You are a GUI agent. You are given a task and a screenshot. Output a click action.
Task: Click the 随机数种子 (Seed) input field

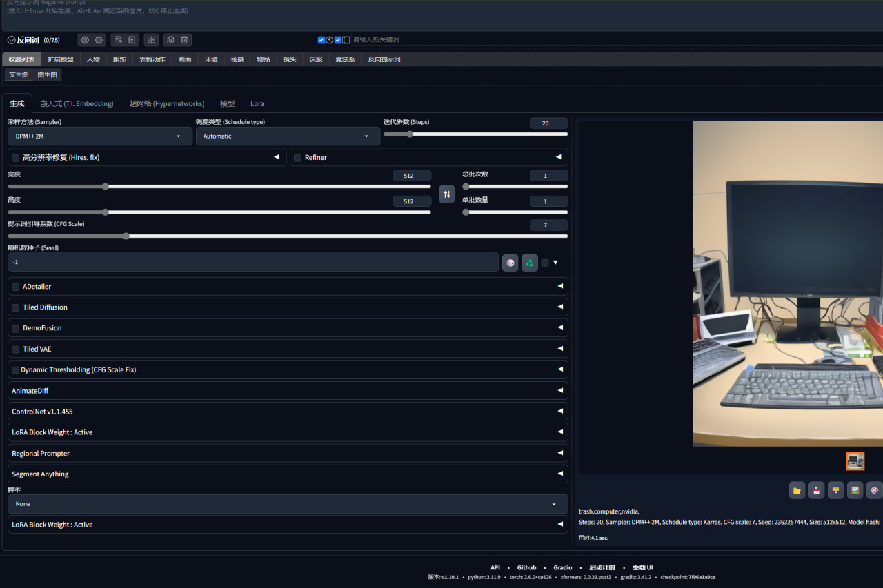coord(252,263)
